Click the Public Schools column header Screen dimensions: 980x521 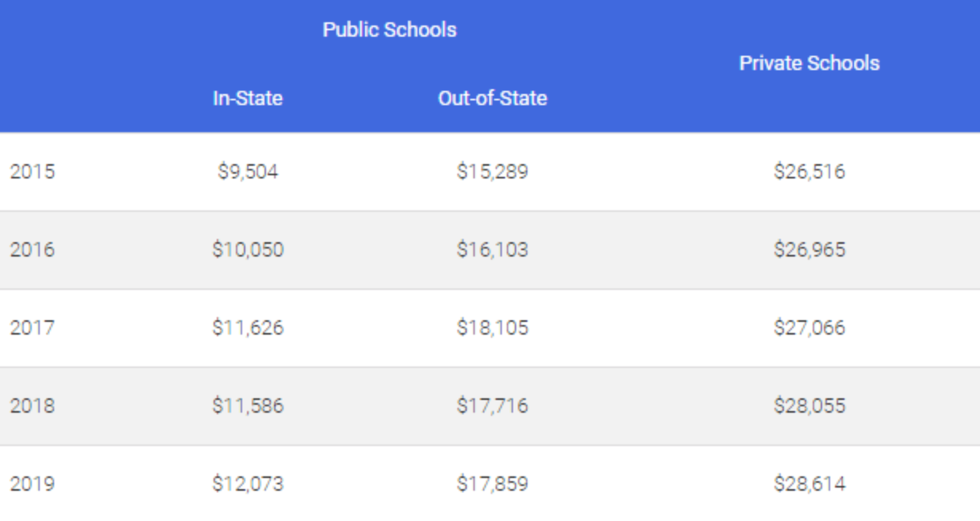pos(389,30)
